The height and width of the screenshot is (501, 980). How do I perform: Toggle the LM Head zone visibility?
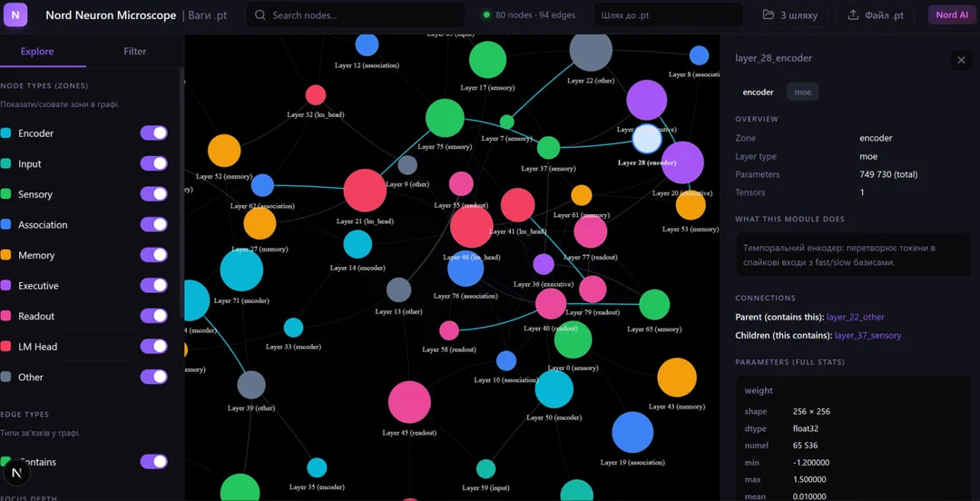click(x=153, y=346)
